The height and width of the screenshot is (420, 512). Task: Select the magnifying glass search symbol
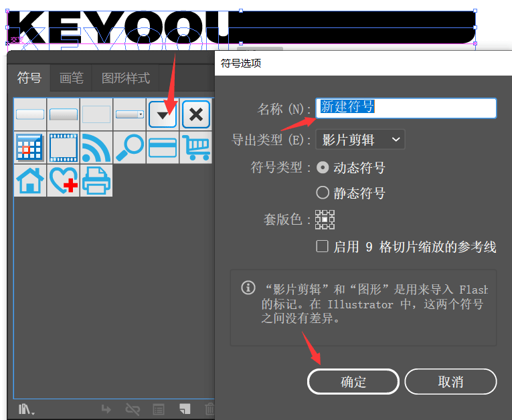[x=130, y=148]
